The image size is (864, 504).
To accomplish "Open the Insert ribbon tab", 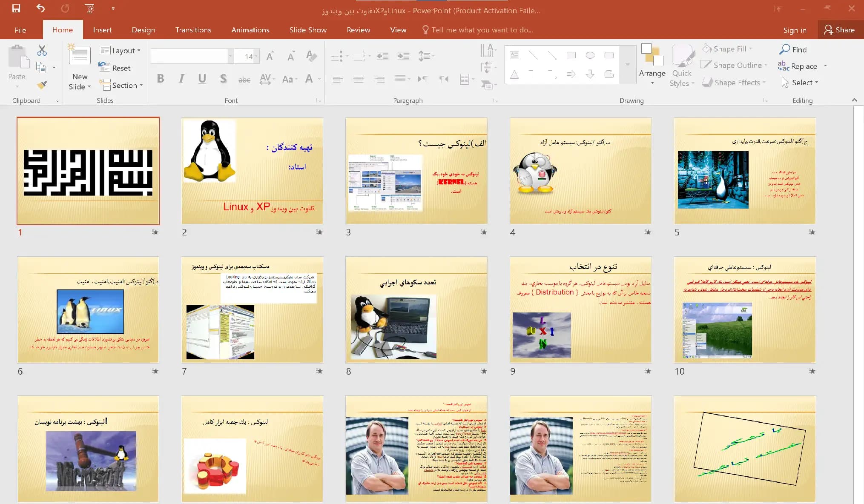I will click(102, 30).
